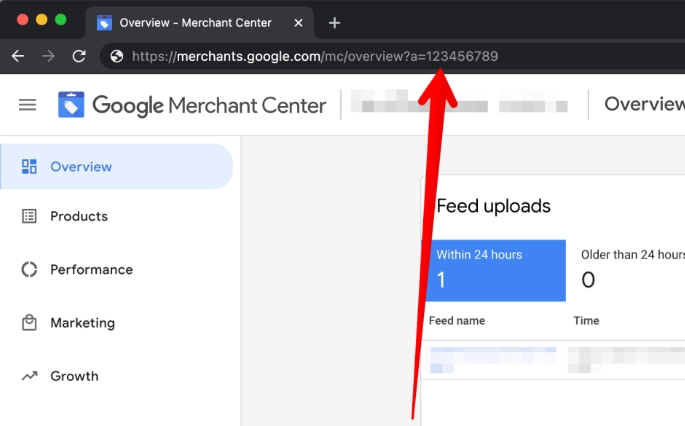Open a new browser tab
685x426 pixels.
pos(334,23)
